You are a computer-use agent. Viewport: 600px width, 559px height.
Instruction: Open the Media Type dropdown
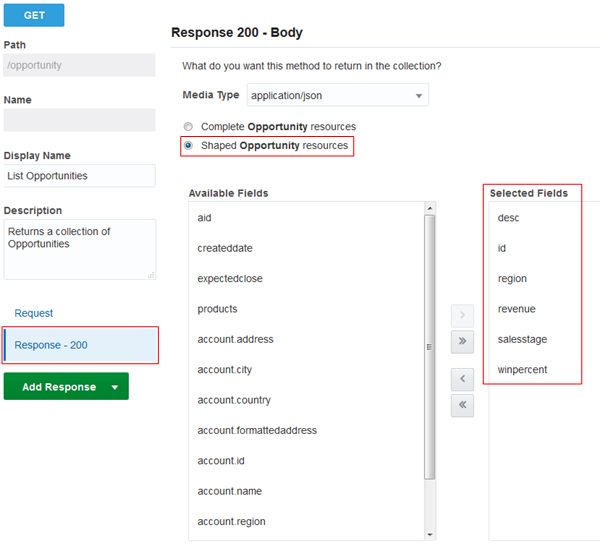pyautogui.click(x=337, y=96)
